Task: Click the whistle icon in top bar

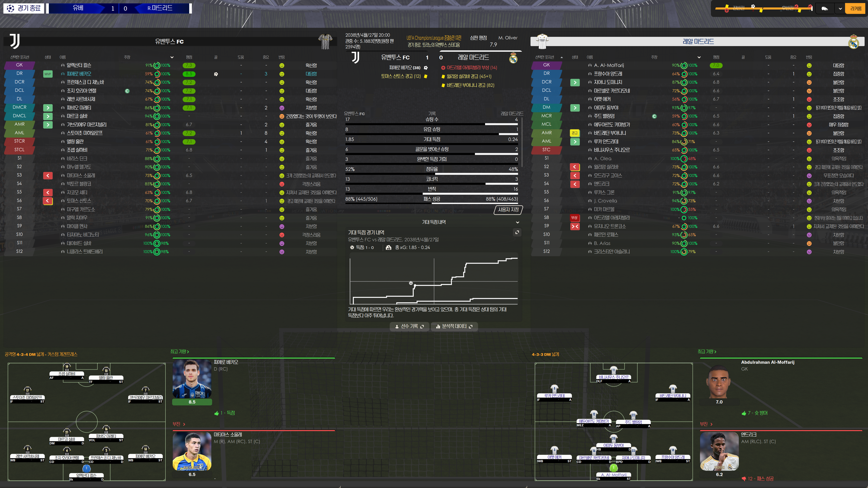Action: point(825,8)
